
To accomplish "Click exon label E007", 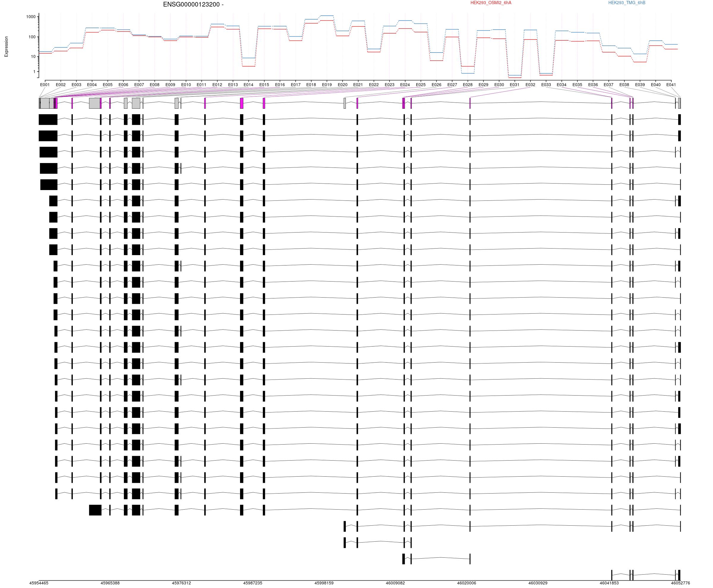I will click(x=139, y=85).
